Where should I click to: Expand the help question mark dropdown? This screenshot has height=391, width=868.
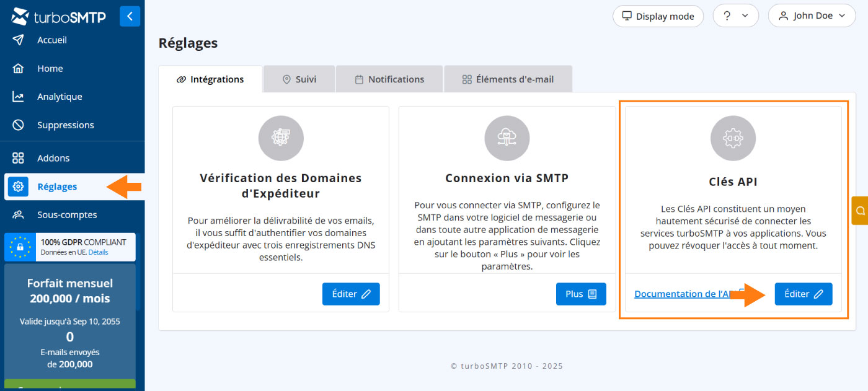735,16
